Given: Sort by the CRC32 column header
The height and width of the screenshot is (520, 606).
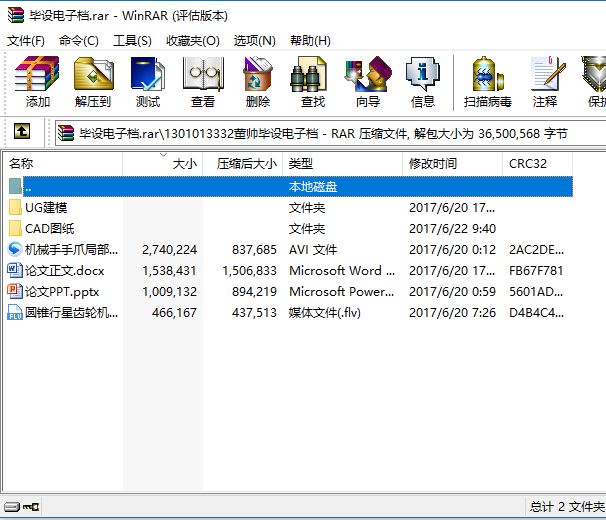Looking at the screenshot, I should [x=538, y=164].
